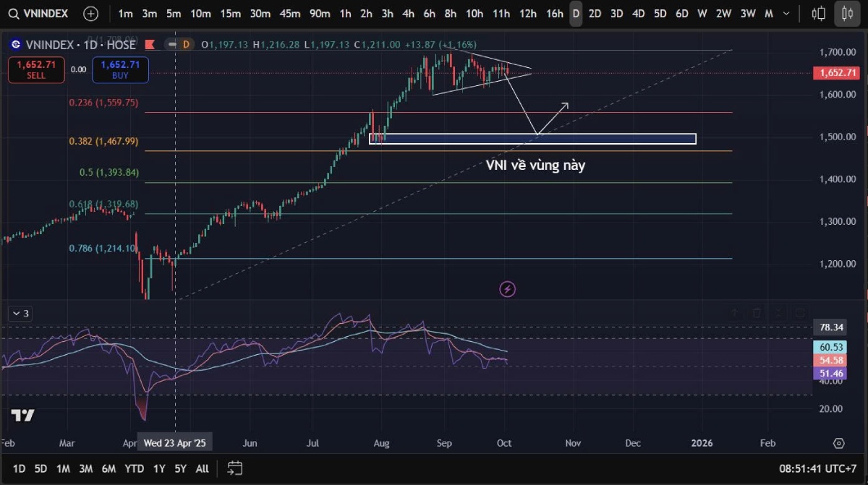Open the timezone menu at UTC+7
The image size is (868, 485).
pos(820,468)
